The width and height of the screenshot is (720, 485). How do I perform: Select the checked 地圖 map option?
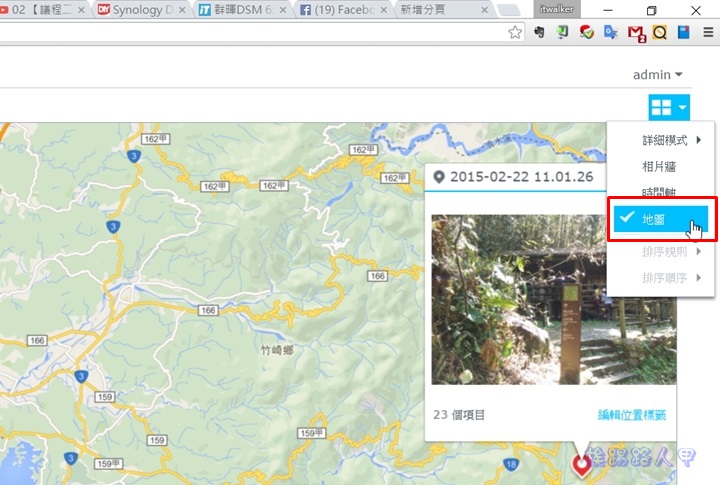pyautogui.click(x=661, y=219)
